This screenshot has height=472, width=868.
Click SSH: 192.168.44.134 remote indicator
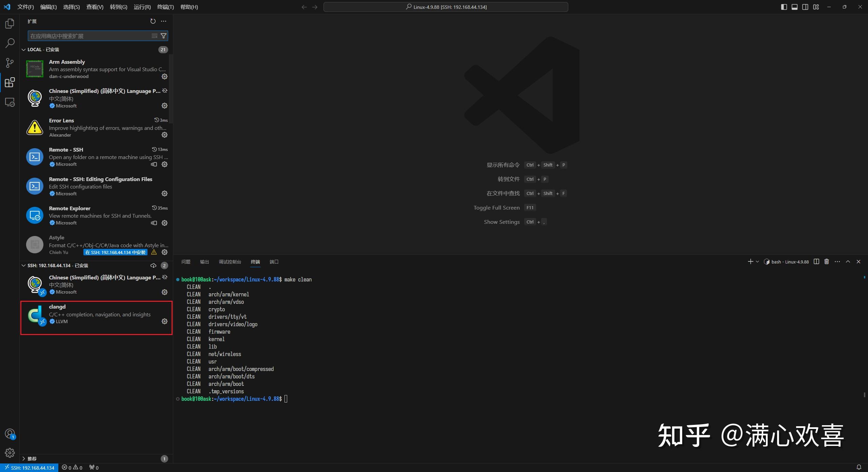(x=29, y=467)
